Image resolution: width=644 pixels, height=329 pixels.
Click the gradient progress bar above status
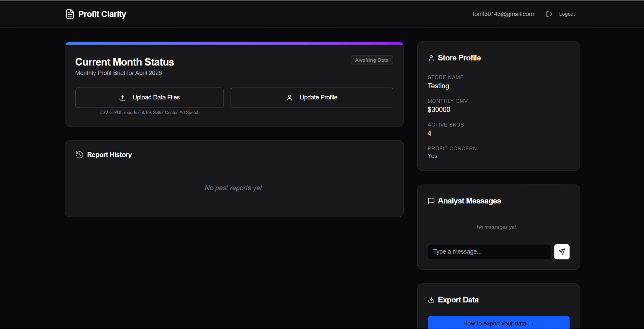point(234,44)
